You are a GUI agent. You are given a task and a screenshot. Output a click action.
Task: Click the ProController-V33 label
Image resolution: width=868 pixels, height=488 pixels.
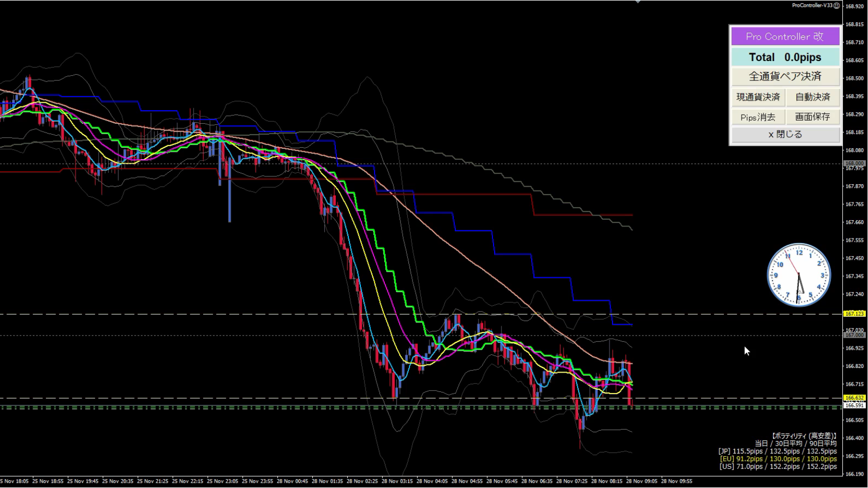[x=812, y=6]
